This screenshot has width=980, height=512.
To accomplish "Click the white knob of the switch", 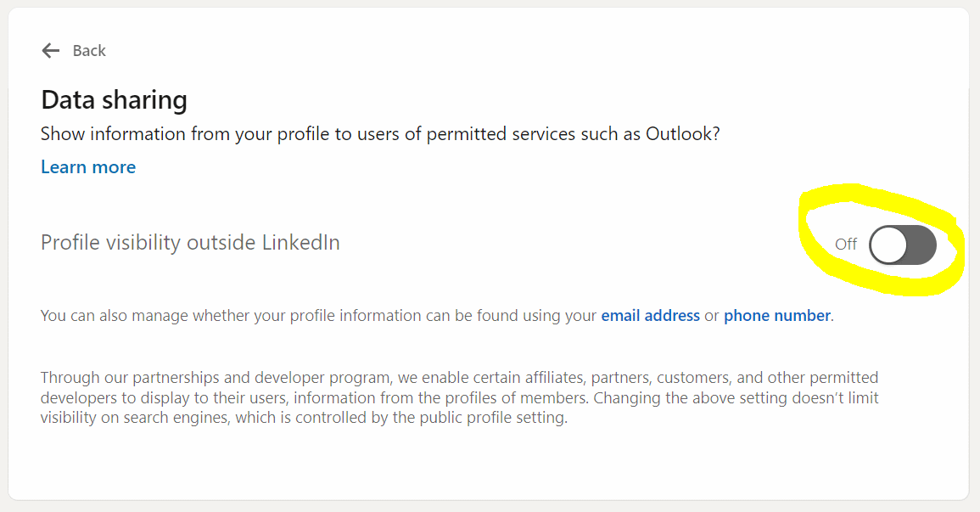I will [x=888, y=245].
